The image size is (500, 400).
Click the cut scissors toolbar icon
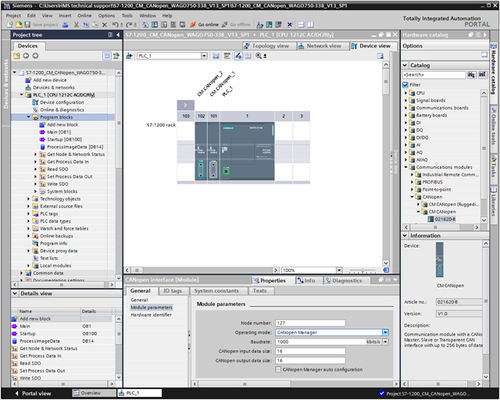click(x=76, y=25)
